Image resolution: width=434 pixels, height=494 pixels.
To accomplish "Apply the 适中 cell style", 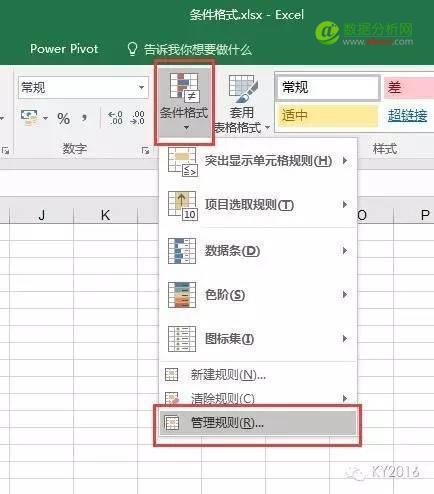I will point(328,116).
